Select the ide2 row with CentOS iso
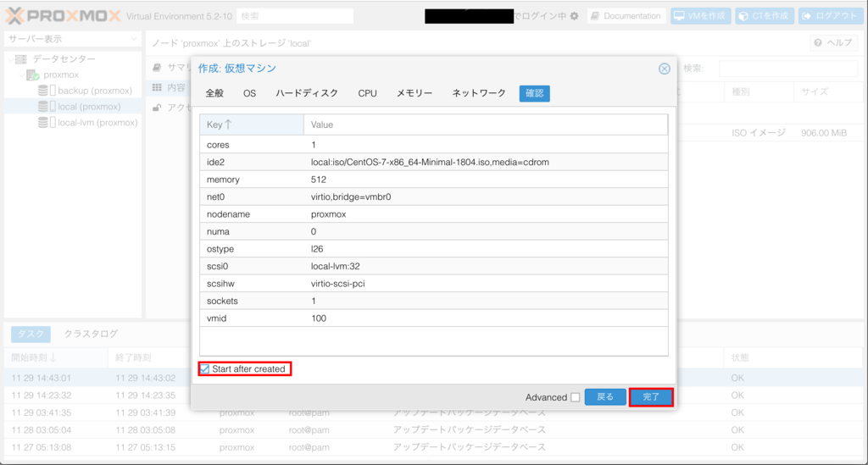868x465 pixels. tap(434, 162)
